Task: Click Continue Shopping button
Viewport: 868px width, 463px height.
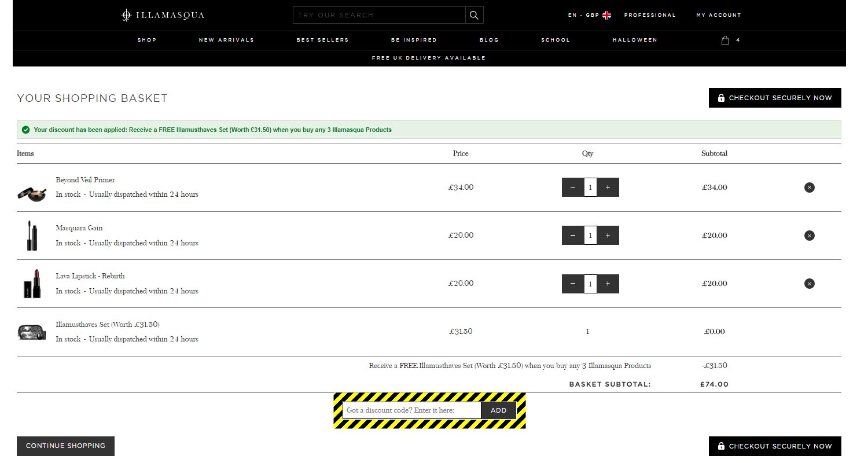Action: pyautogui.click(x=65, y=446)
